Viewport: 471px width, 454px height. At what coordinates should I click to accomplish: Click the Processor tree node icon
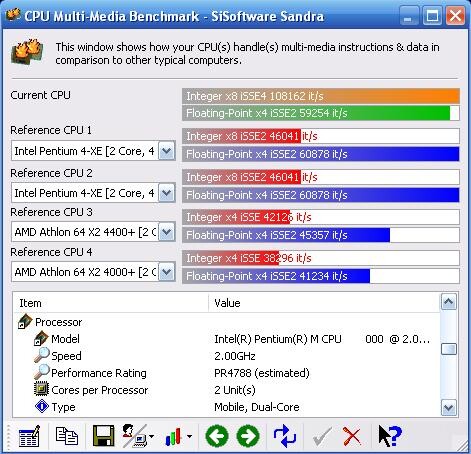pyautogui.click(x=25, y=322)
